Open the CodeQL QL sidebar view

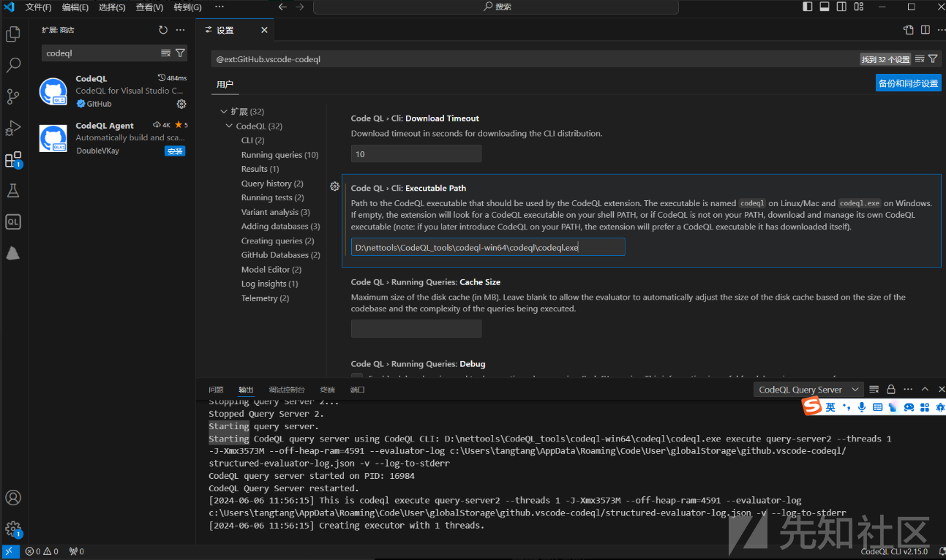tap(13, 222)
